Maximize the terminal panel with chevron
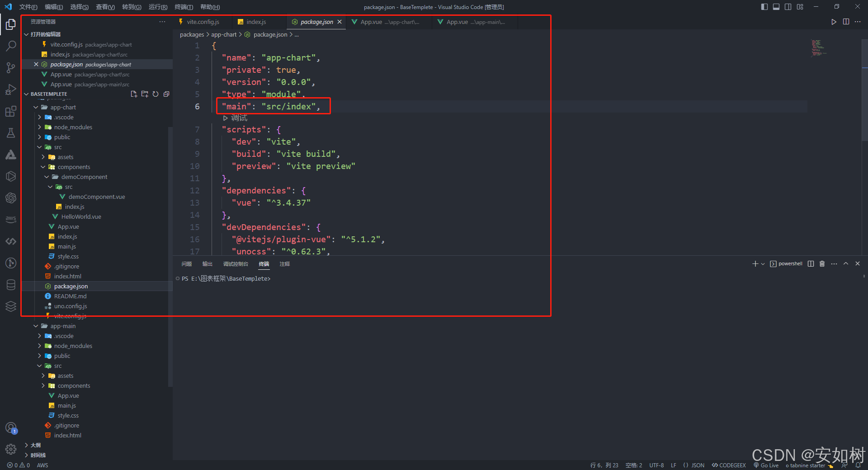 click(x=846, y=263)
